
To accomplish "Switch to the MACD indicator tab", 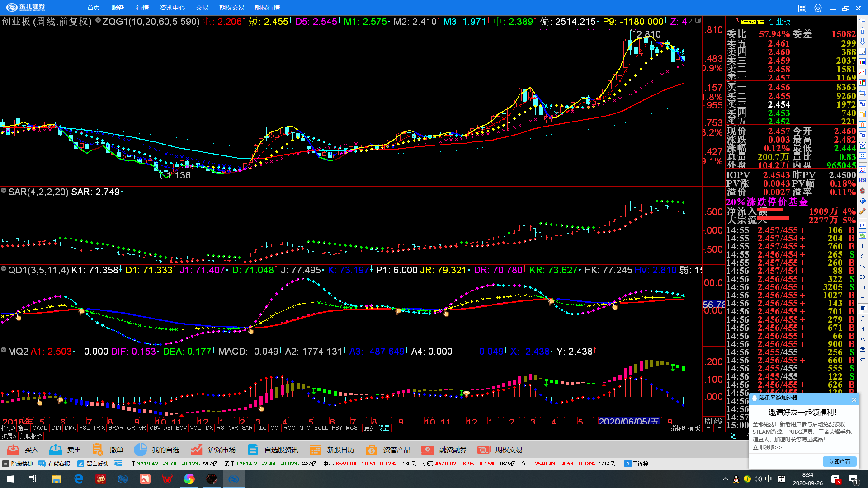I will tap(40, 428).
